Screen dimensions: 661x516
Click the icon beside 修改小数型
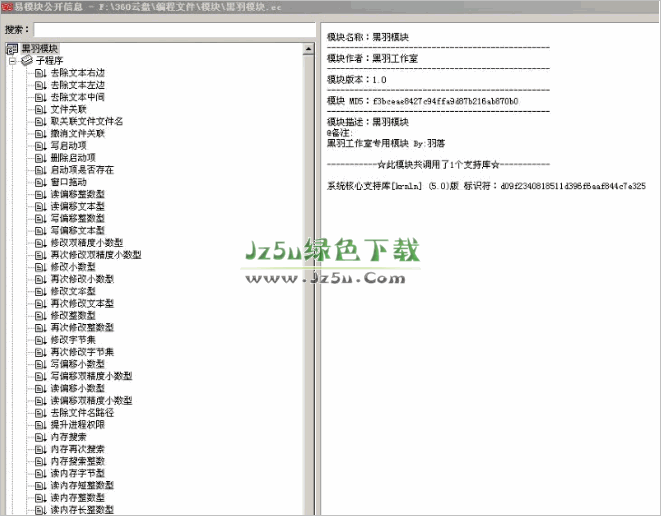(x=41, y=267)
